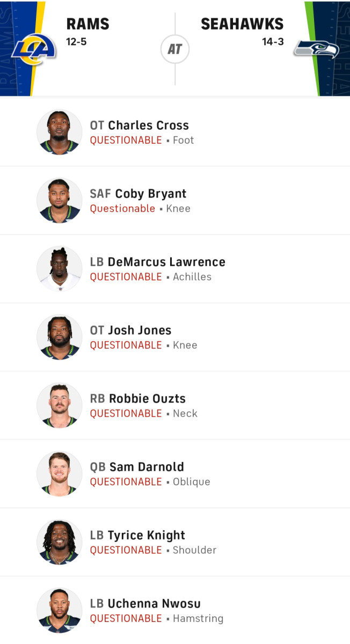This screenshot has height=644, width=350.
Task: Open DeMarcus Lawrence player headshot
Action: click(59, 268)
